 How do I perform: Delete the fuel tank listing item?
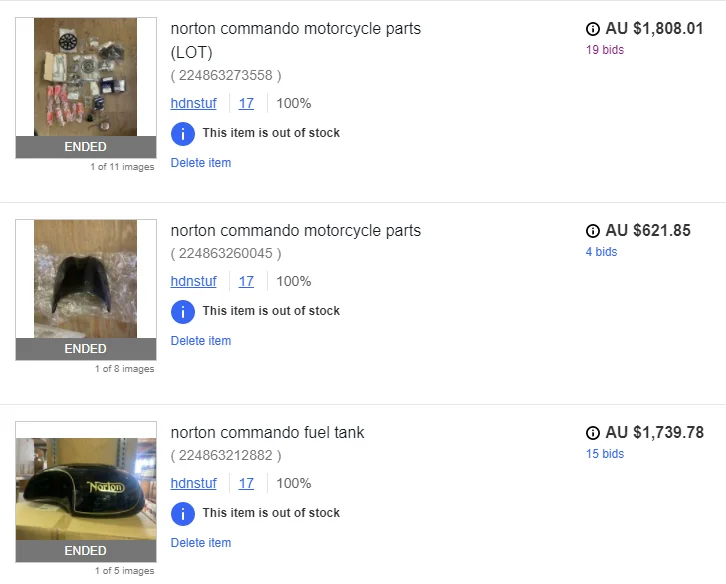pos(200,543)
